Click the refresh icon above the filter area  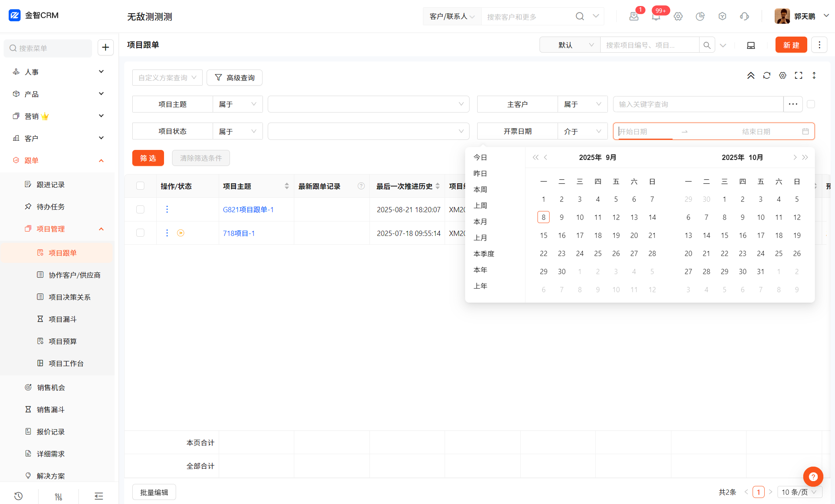[767, 76]
